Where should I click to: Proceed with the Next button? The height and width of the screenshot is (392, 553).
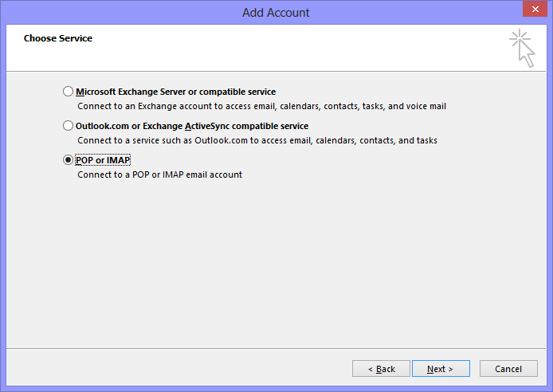pos(440,369)
